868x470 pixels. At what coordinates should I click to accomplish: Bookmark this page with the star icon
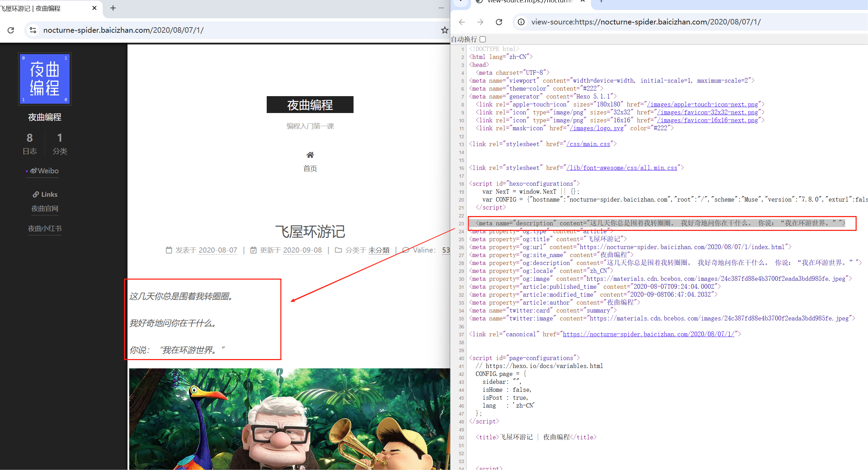[445, 30]
